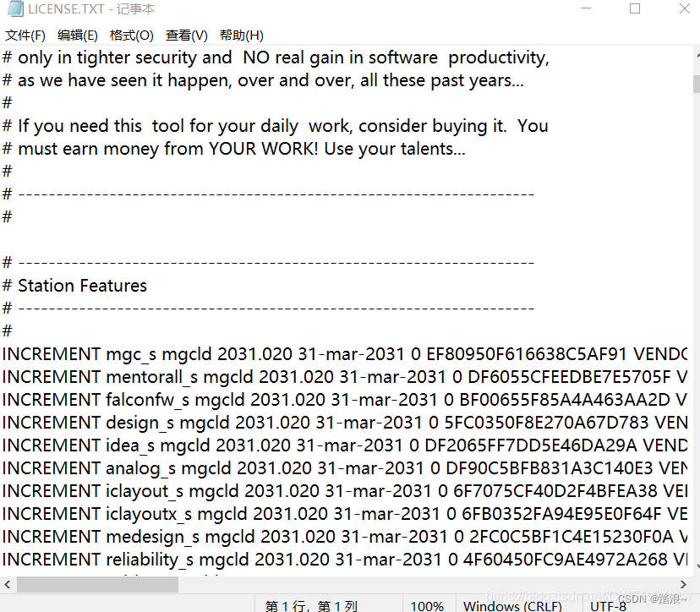Click the vertical scrollbar thumb

697,84
